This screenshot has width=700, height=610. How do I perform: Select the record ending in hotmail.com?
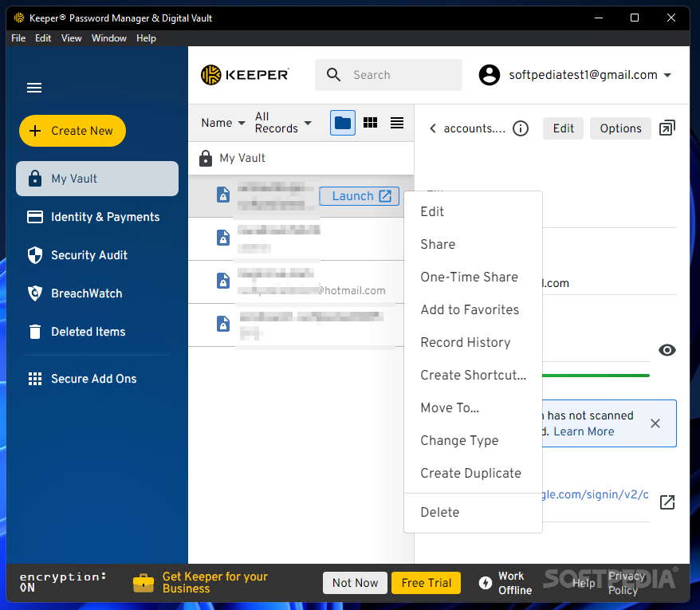point(297,281)
